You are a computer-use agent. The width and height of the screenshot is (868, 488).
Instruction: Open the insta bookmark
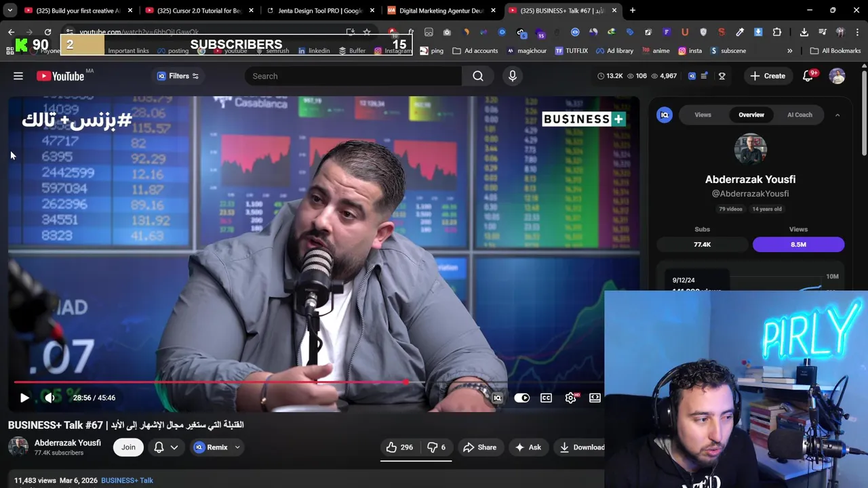click(690, 51)
